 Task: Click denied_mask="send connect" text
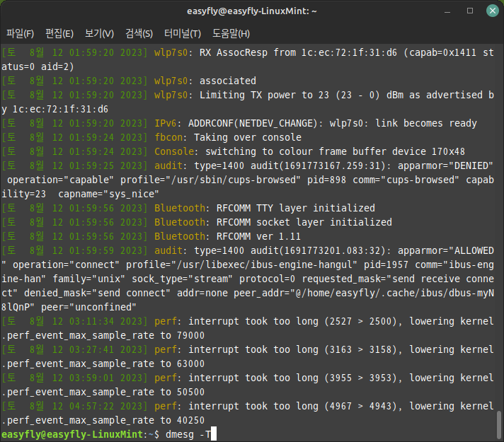tap(97, 293)
